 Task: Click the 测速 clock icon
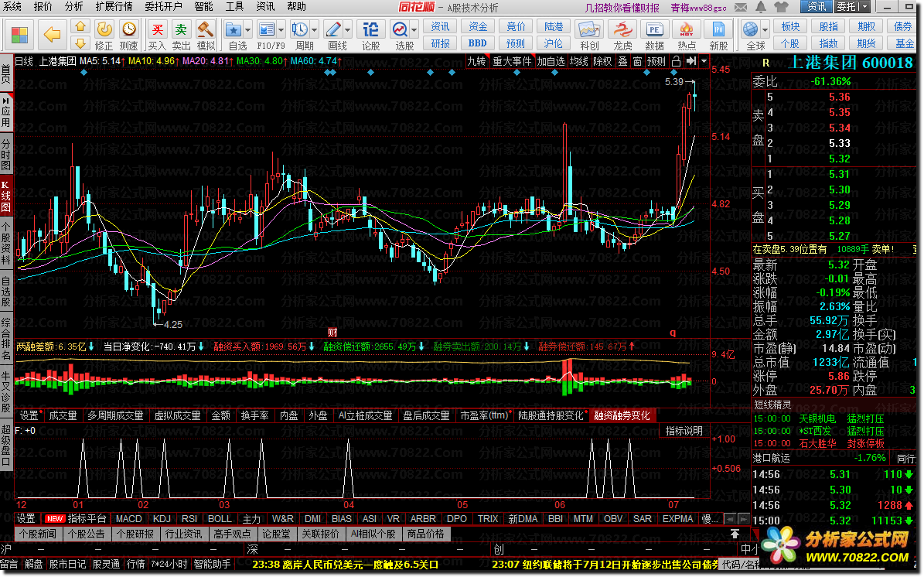point(128,29)
